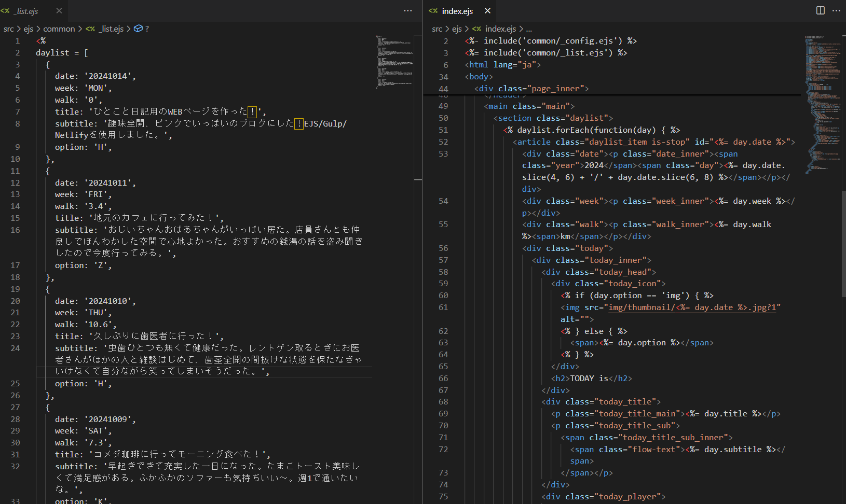The height and width of the screenshot is (504, 846).
Task: Expand the 'common' folder breadcrumb
Action: [59, 29]
